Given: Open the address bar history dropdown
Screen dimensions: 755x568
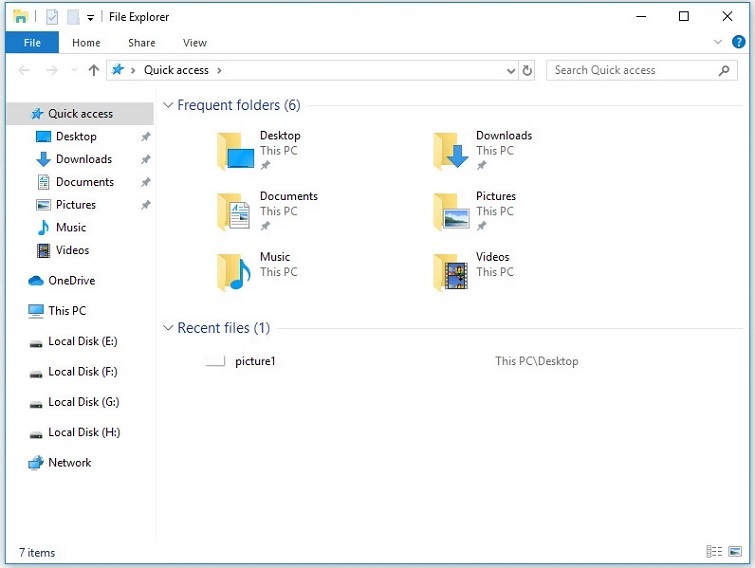Looking at the screenshot, I should tap(511, 71).
